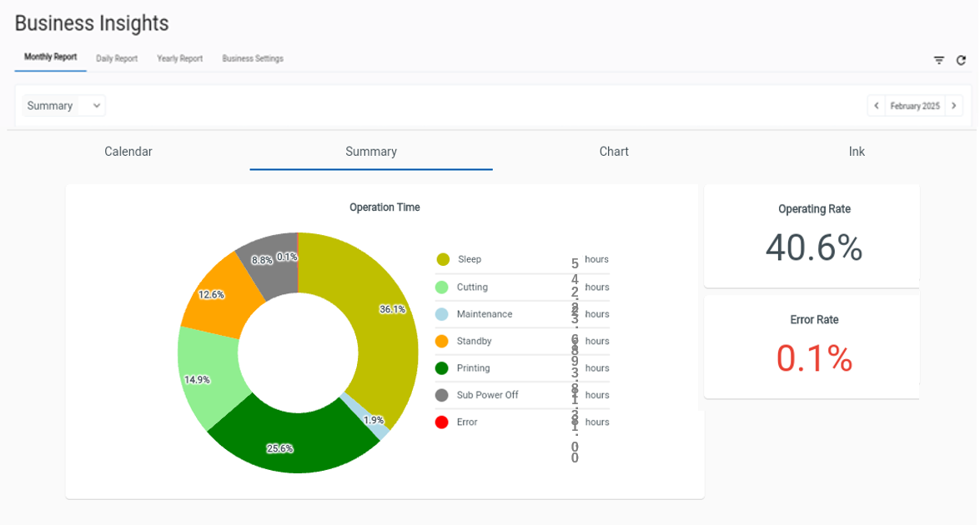The height and width of the screenshot is (525, 980).
Task: Open the February 2025 month picker
Action: pos(915,106)
